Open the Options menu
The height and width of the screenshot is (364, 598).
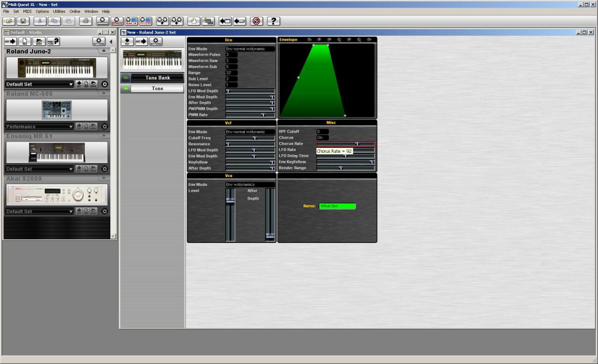[x=42, y=11]
